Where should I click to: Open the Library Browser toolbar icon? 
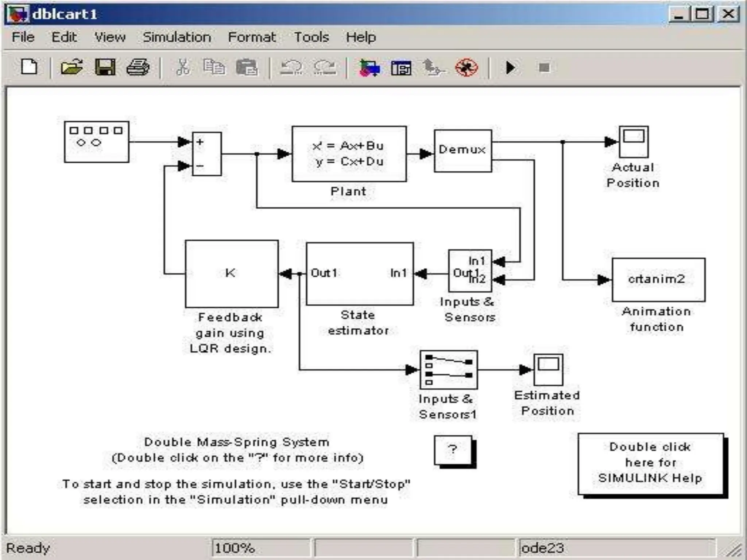point(369,68)
